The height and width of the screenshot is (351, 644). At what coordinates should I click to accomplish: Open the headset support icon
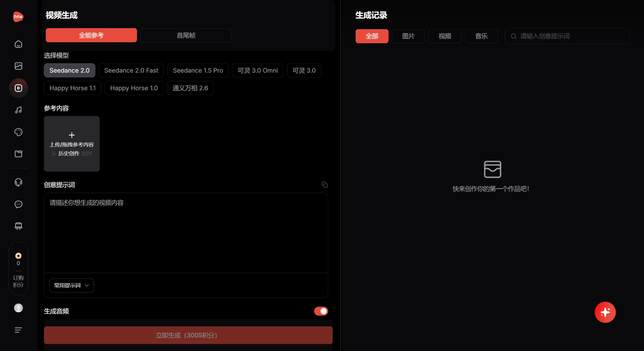[19, 182]
